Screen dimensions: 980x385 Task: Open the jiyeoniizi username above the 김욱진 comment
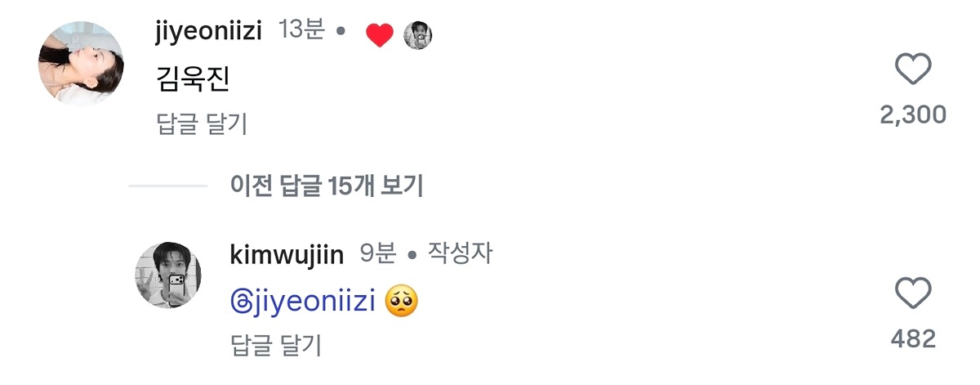pyautogui.click(x=209, y=32)
